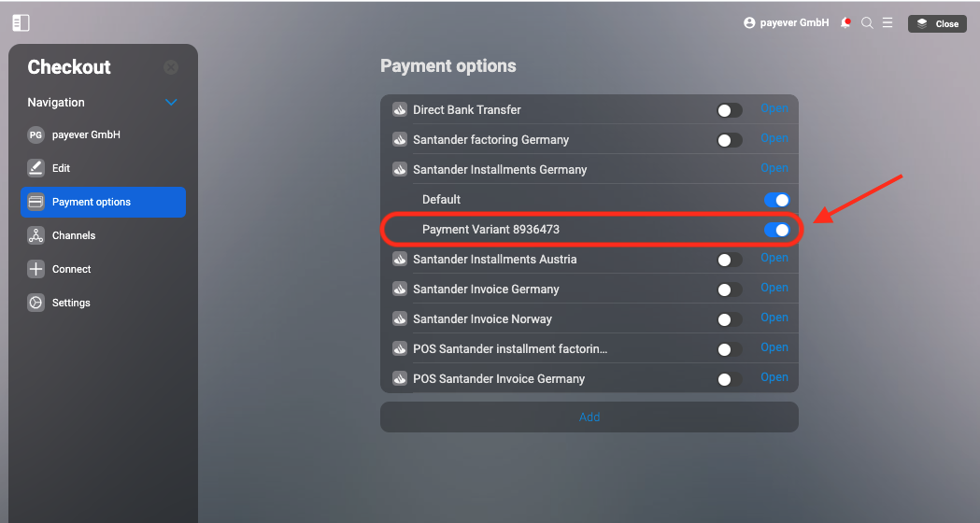
Task: Click the Santander Installments Austria label
Action: click(495, 260)
